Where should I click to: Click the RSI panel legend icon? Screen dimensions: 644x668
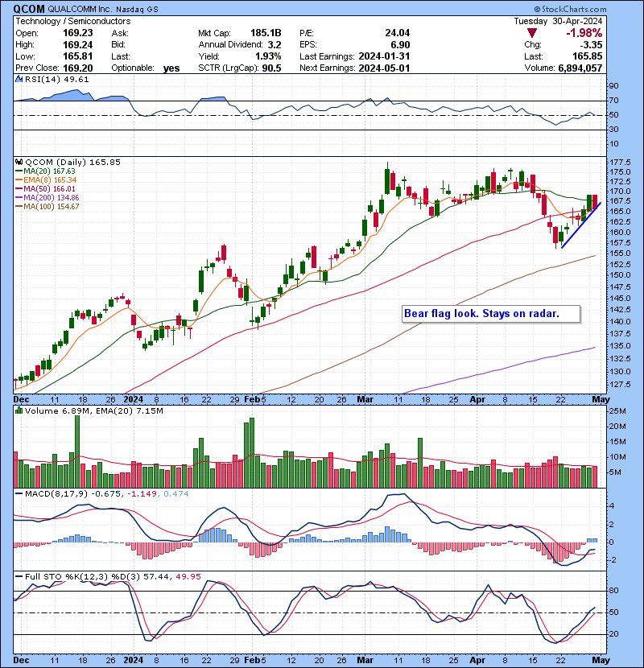19,79
